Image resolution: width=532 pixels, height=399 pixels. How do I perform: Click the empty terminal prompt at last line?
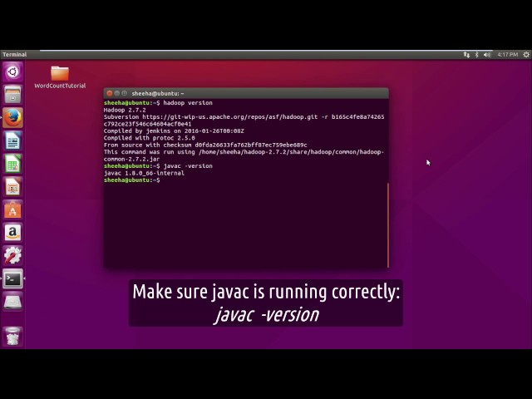pos(132,180)
